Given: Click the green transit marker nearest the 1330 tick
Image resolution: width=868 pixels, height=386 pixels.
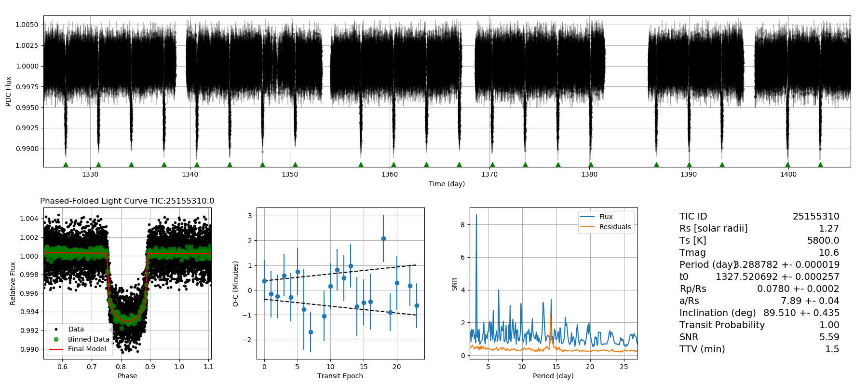Looking at the screenshot, I should tap(98, 165).
